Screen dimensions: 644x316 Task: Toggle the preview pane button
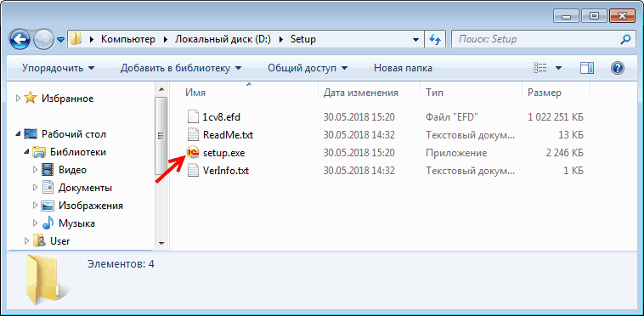click(587, 68)
